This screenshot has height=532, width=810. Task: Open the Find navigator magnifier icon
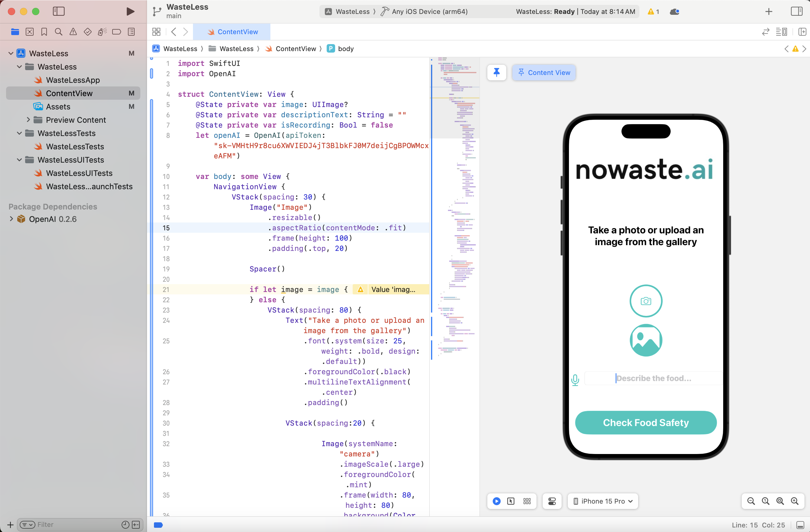click(x=59, y=32)
